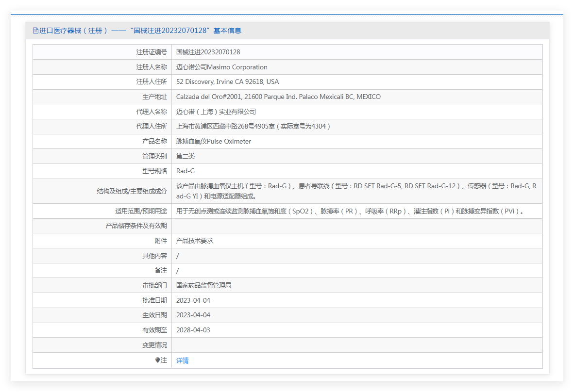Image resolution: width=574 pixels, height=392 pixels.
Task: Click the 注册人住所 row label
Action: point(152,82)
